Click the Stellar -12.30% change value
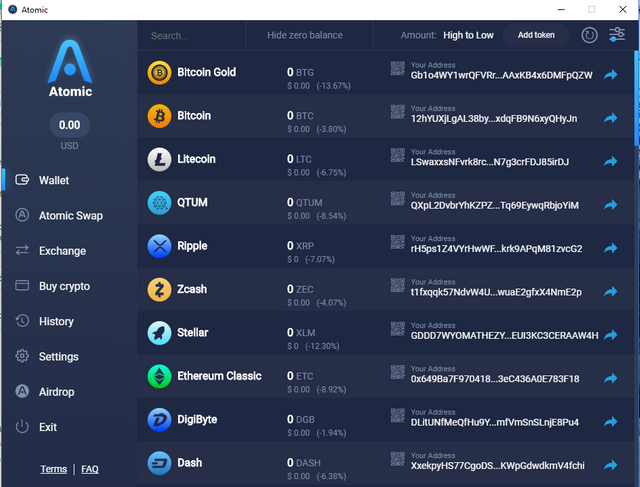 tap(322, 346)
